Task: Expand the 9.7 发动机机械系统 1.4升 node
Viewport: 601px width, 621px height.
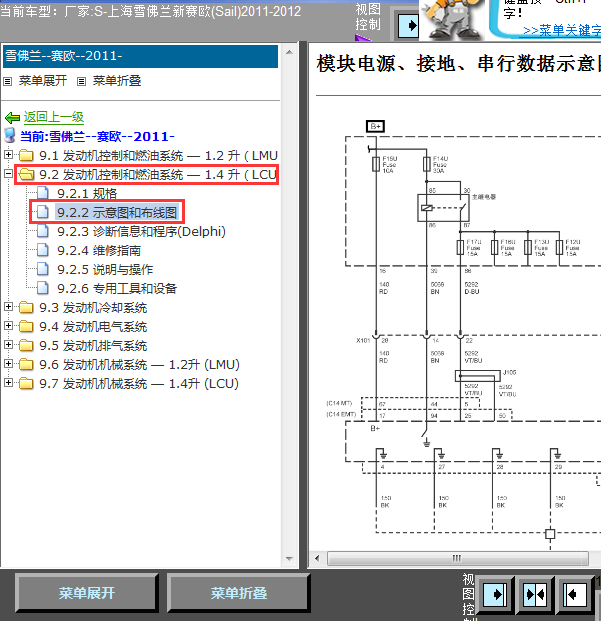Action: tap(8, 383)
